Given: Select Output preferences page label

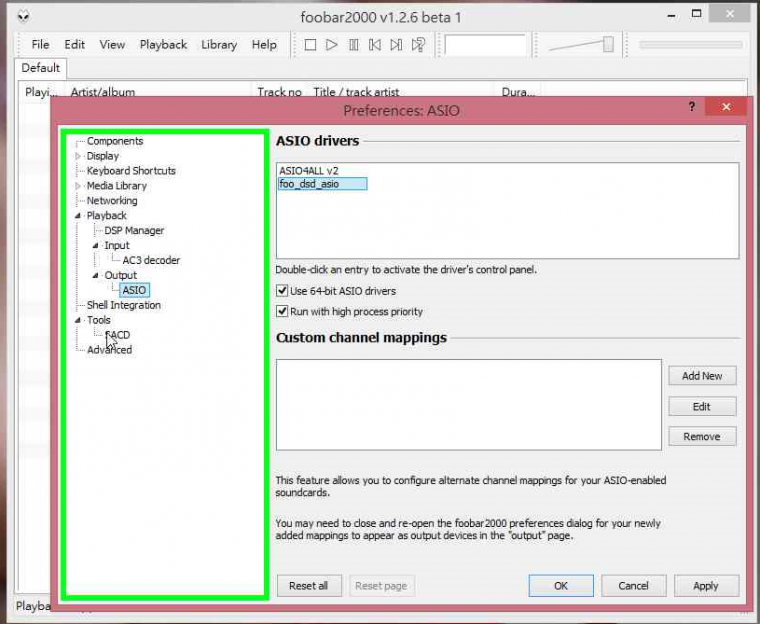Looking at the screenshot, I should point(121,275).
